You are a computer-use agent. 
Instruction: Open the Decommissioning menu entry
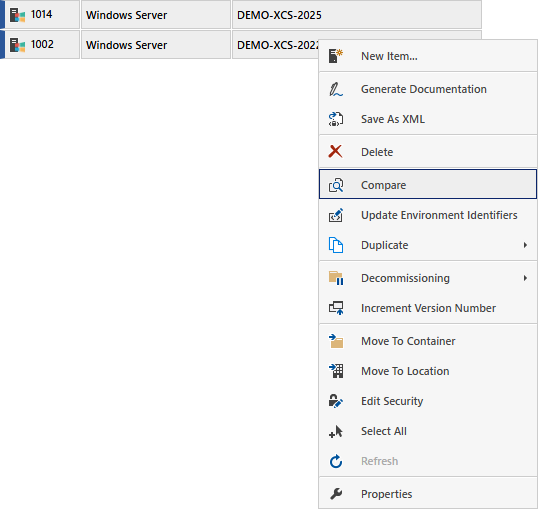click(x=428, y=278)
